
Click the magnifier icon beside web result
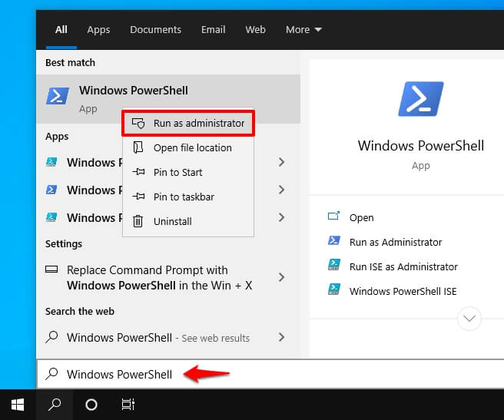click(x=51, y=337)
